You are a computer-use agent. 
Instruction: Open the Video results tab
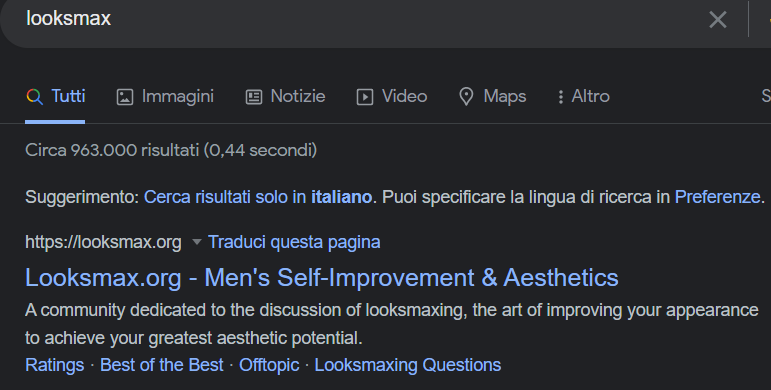click(x=392, y=96)
